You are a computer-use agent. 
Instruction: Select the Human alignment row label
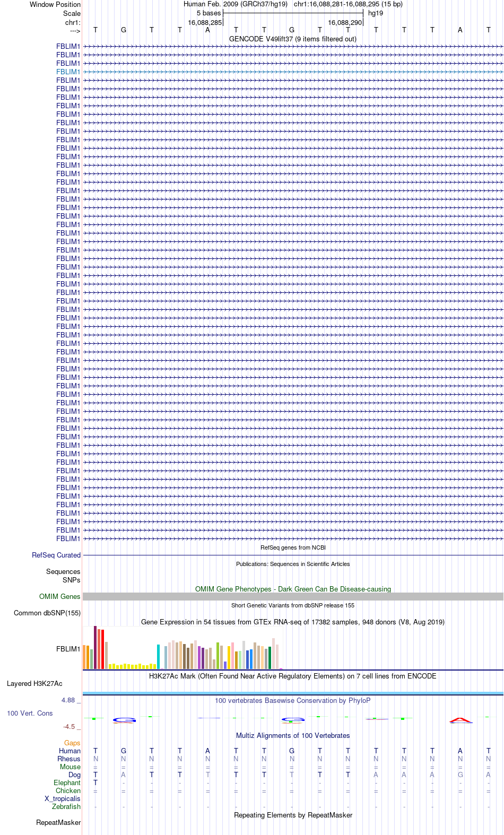coord(69,751)
